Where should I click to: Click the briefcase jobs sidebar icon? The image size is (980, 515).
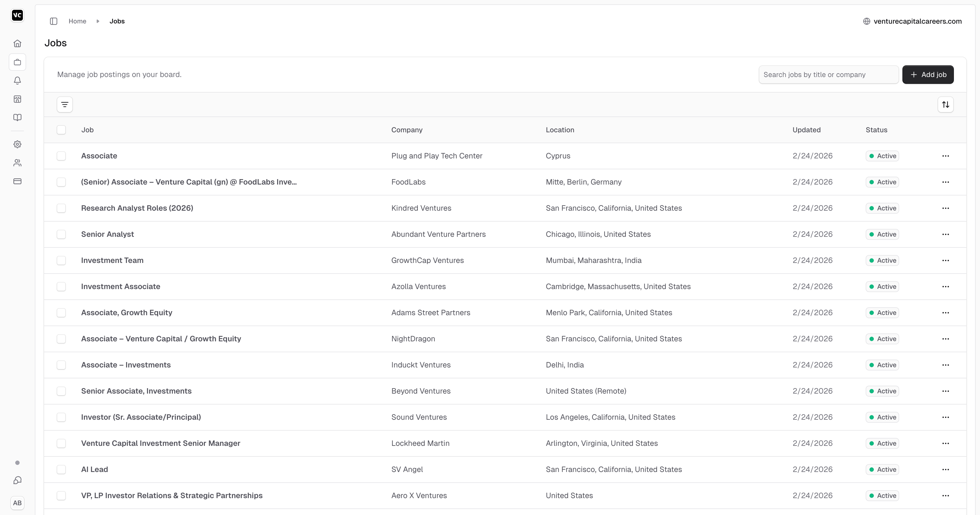(17, 62)
